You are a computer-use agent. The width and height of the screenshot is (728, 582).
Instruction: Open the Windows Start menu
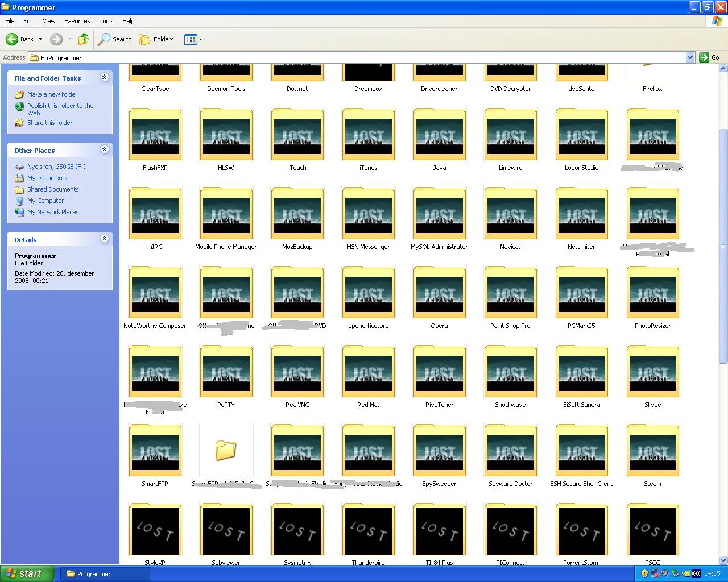27,573
